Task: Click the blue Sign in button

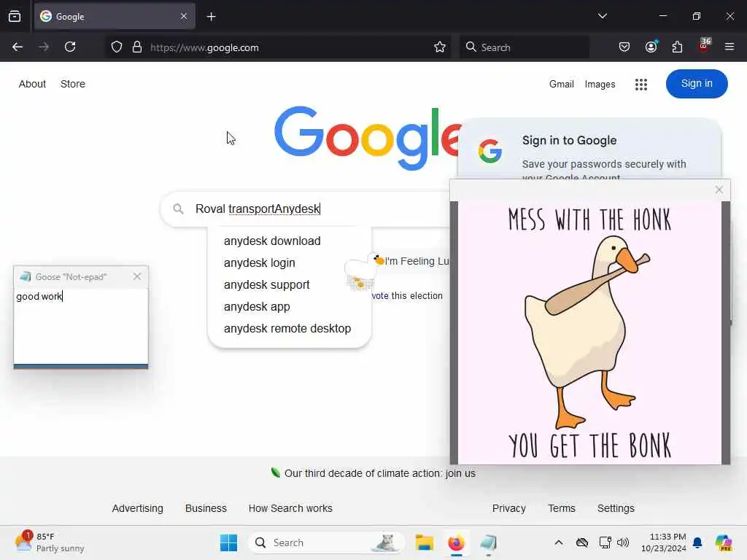Action: 697,84
